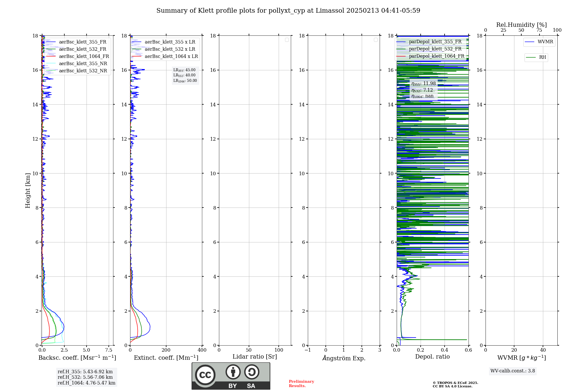Click the Lidar ratio [Sr] axis label
Image resolution: width=577 pixels, height=392 pixels.
coord(255,357)
